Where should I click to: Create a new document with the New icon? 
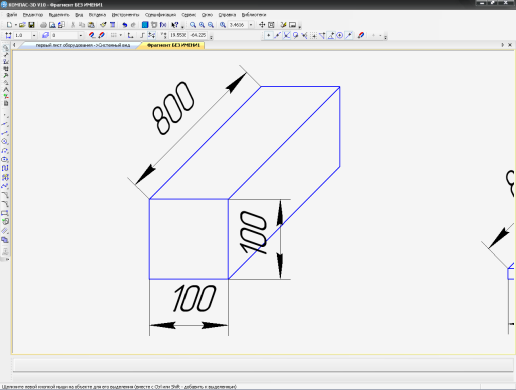point(9,25)
